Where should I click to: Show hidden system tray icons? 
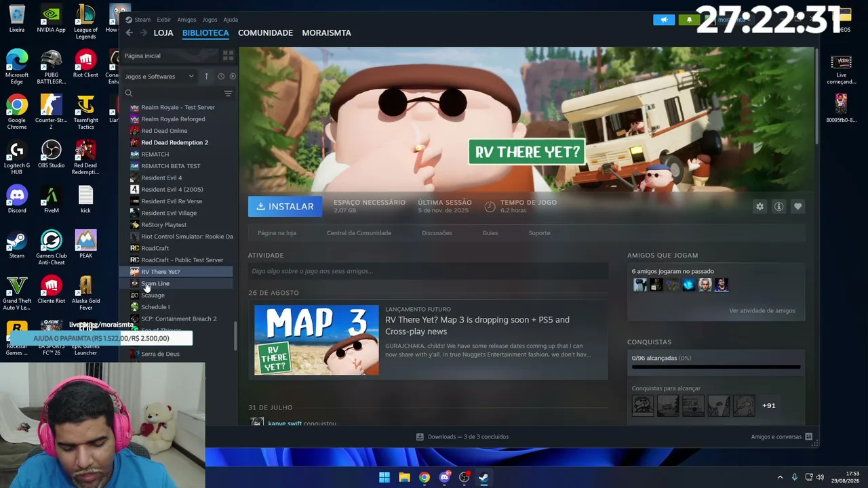pos(780,477)
